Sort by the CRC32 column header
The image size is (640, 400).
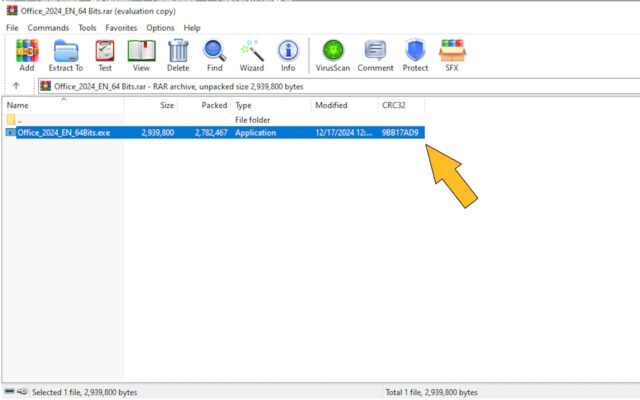point(394,105)
